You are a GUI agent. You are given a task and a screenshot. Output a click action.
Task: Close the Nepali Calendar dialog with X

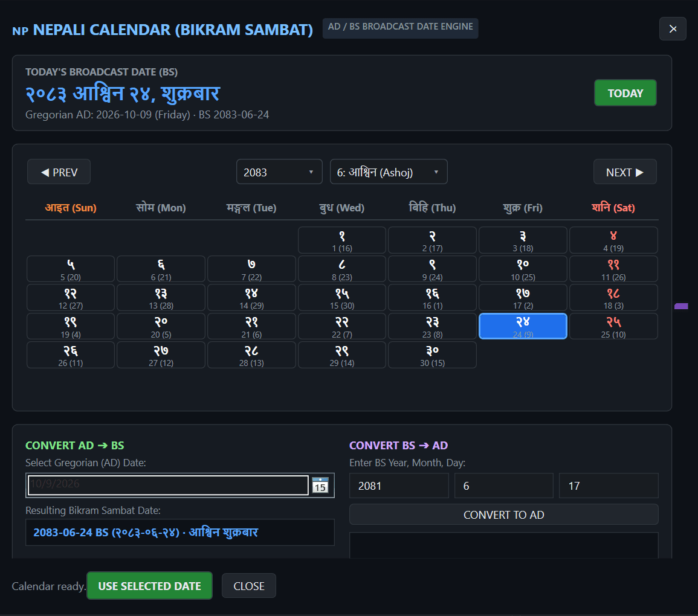(x=673, y=29)
